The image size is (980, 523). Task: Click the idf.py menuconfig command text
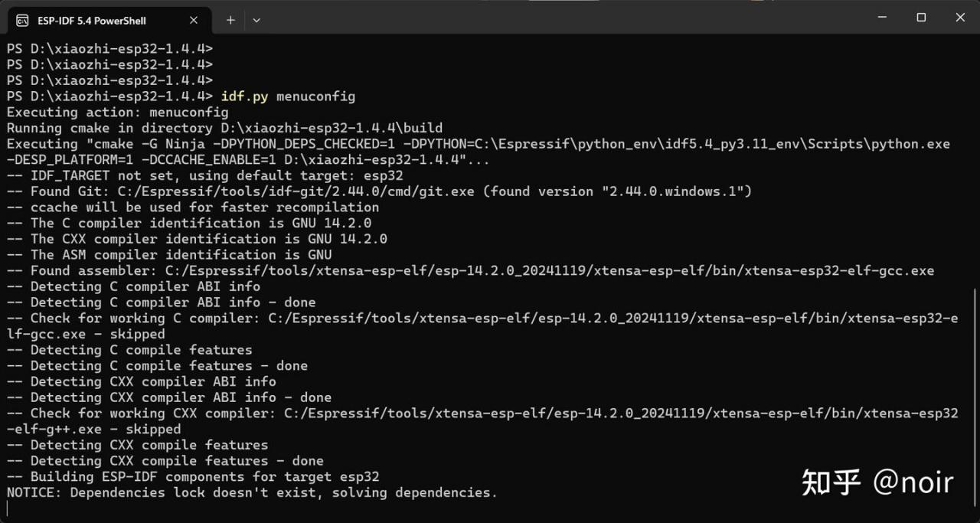(288, 96)
